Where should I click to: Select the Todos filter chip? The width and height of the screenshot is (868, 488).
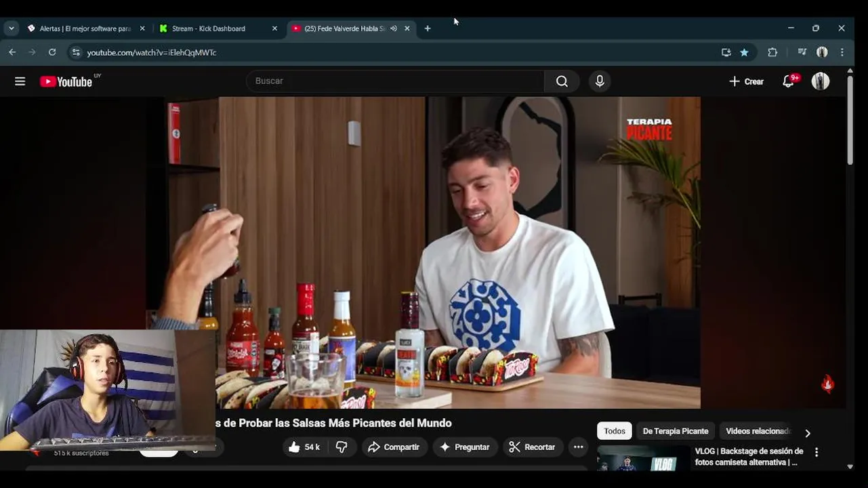615,431
